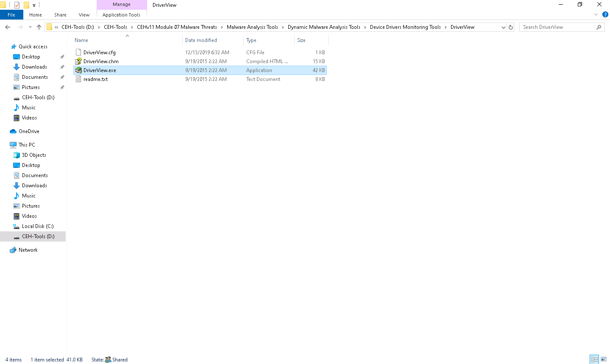The width and height of the screenshot is (610, 364).
Task: Click Malware Analysis Tools breadcrumb
Action: [x=252, y=27]
